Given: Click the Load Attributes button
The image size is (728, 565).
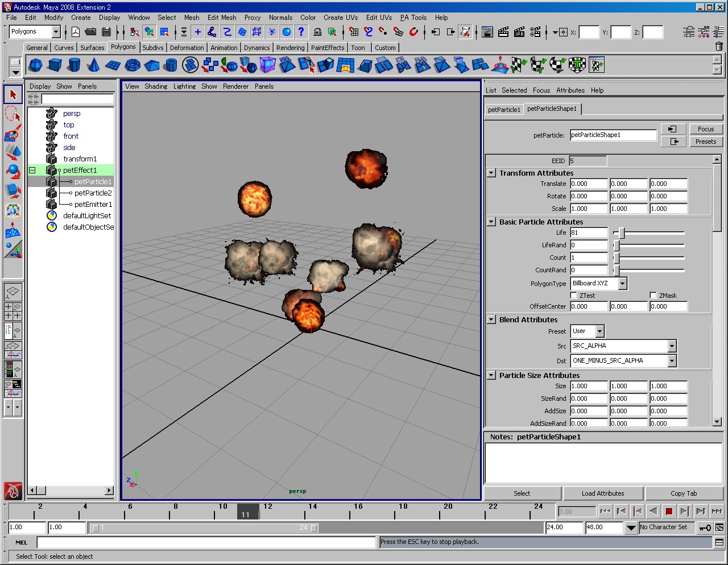Looking at the screenshot, I should (602, 493).
